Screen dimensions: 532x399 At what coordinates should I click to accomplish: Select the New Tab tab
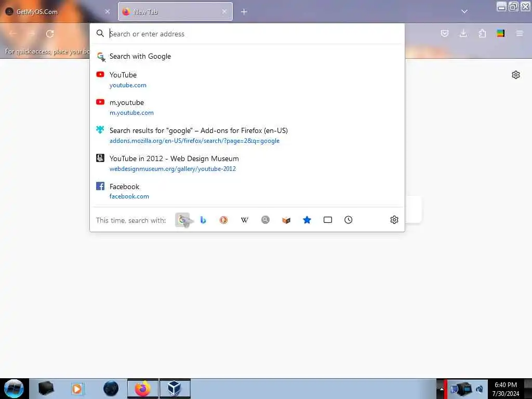click(175, 12)
